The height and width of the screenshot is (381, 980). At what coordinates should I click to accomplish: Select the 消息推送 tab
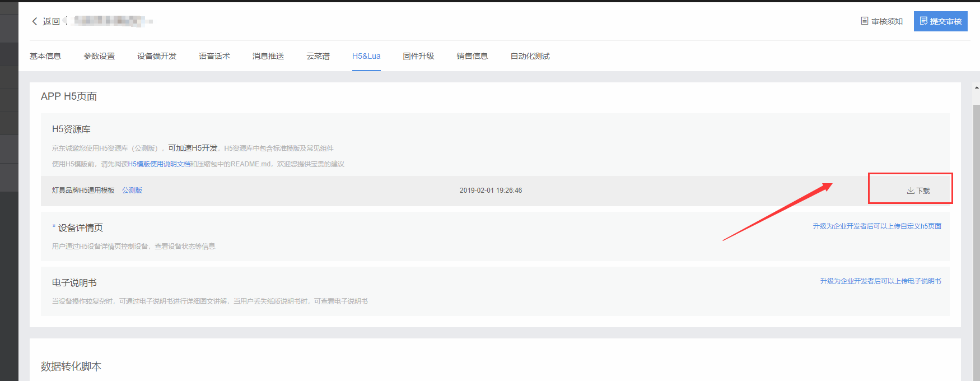tap(268, 56)
